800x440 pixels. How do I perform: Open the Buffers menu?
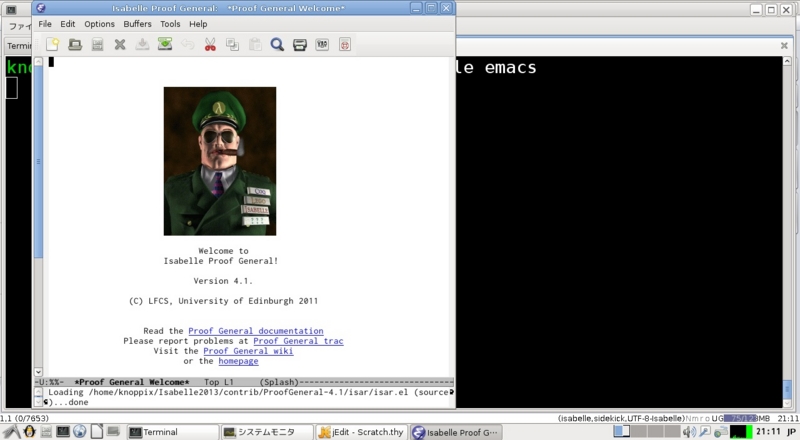click(x=137, y=24)
